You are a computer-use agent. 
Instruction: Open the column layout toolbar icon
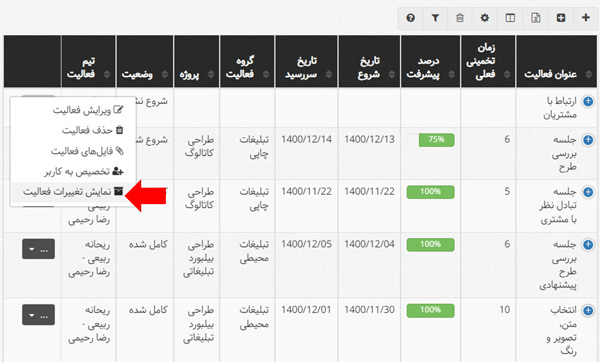click(510, 18)
